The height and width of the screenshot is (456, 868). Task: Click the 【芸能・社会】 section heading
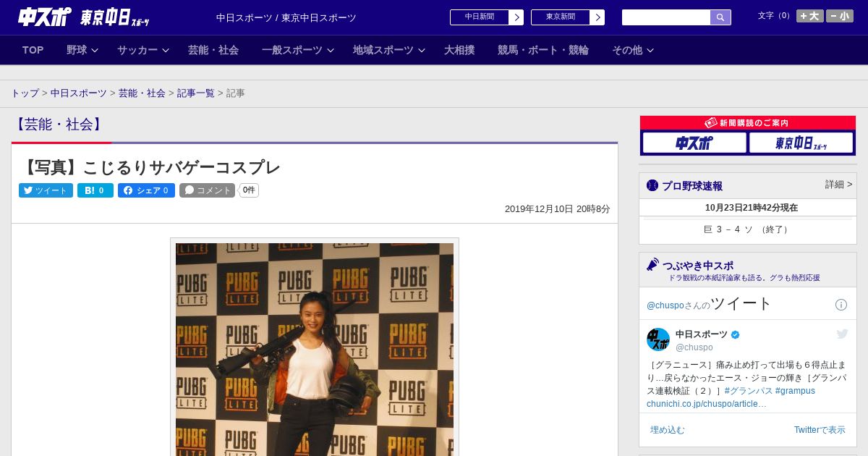point(59,124)
